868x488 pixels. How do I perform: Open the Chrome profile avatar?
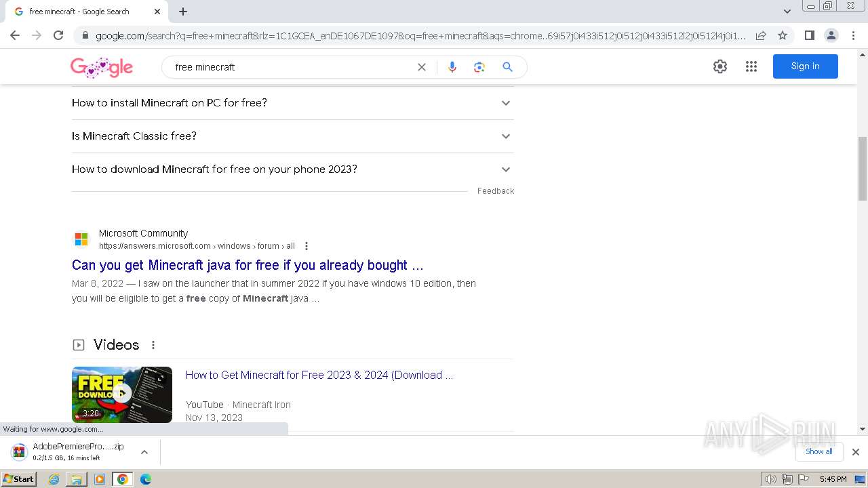(x=831, y=35)
